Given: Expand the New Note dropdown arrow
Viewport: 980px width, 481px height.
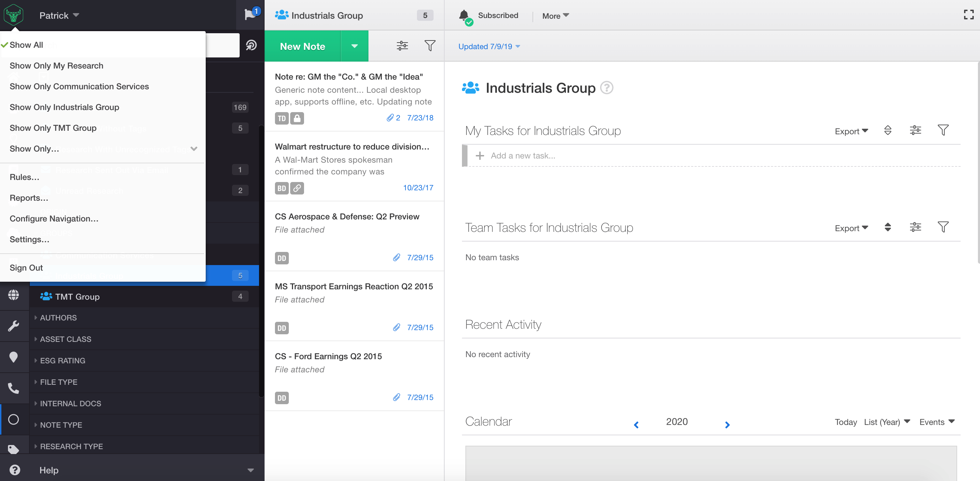Looking at the screenshot, I should click(354, 46).
